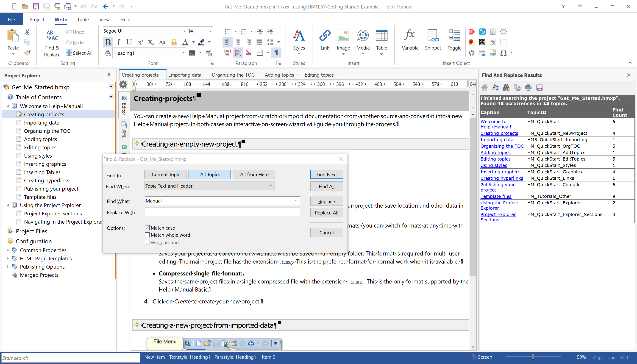Viewport: 637px width, 364px height.
Task: Click the QR code insert icon
Action: pos(482,42)
